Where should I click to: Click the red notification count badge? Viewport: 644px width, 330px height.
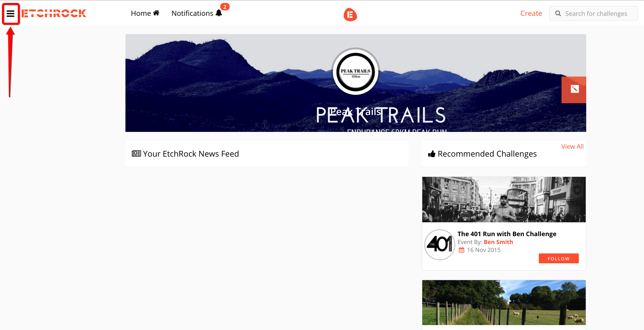pyautogui.click(x=225, y=7)
